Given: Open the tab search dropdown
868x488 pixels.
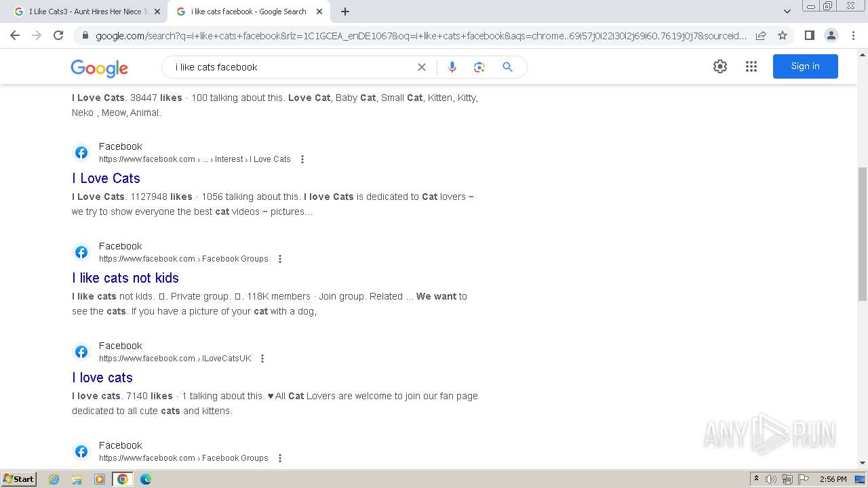Looking at the screenshot, I should pyautogui.click(x=787, y=12).
